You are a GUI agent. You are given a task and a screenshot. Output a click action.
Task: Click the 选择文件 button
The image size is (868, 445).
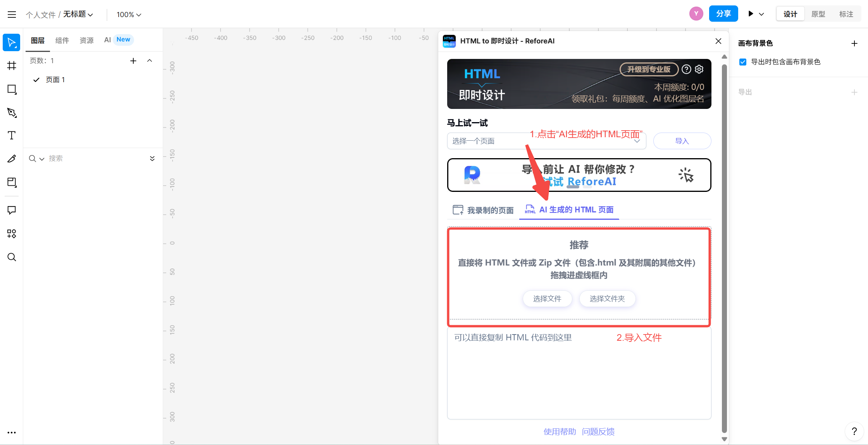click(547, 298)
